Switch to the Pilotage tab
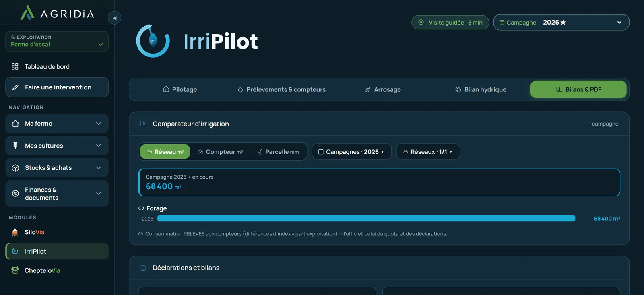The height and width of the screenshot is (295, 644). click(x=180, y=89)
